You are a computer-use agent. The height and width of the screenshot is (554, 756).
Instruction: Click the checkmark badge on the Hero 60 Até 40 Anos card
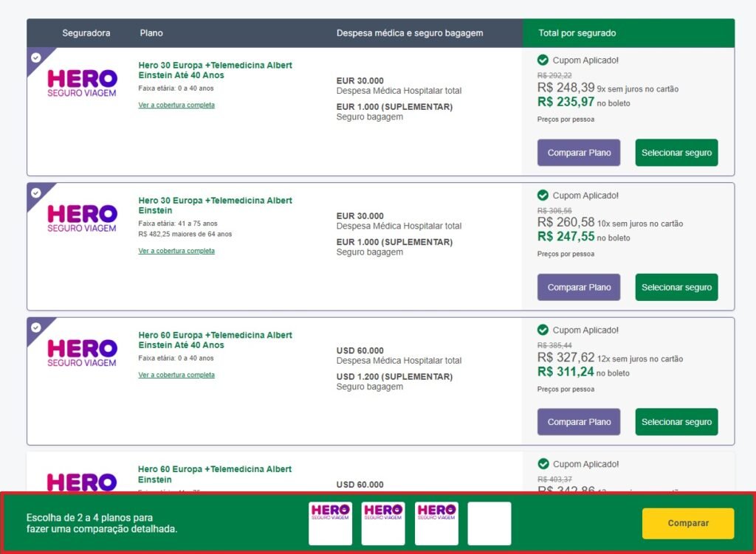pos(35,328)
